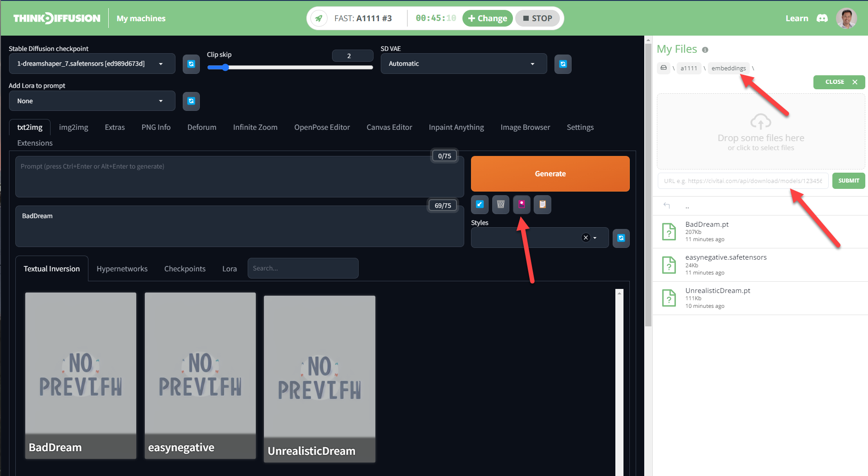Open the OpenPose Editor tab
868x476 pixels.
pyautogui.click(x=322, y=128)
